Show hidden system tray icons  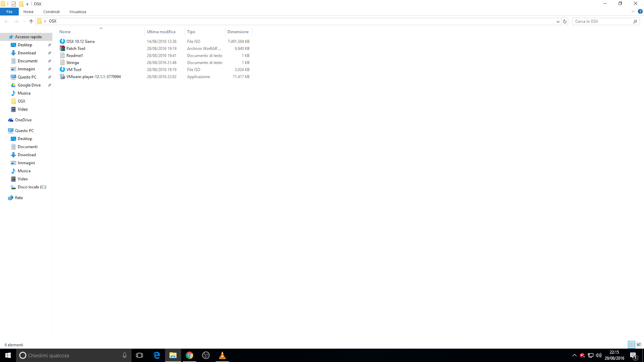click(x=574, y=356)
